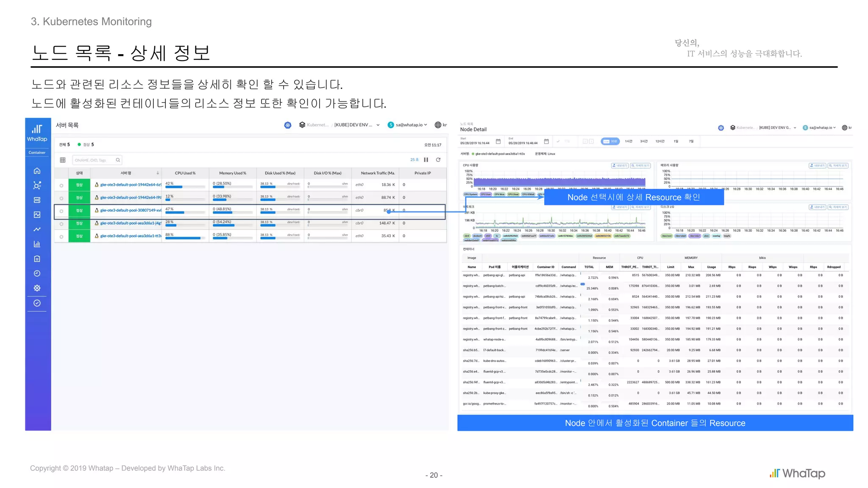Open gke-ote3-default-pool-aea3d6a1-j4g server link
Image resolution: width=868 pixels, height=488 pixels.
click(x=130, y=223)
